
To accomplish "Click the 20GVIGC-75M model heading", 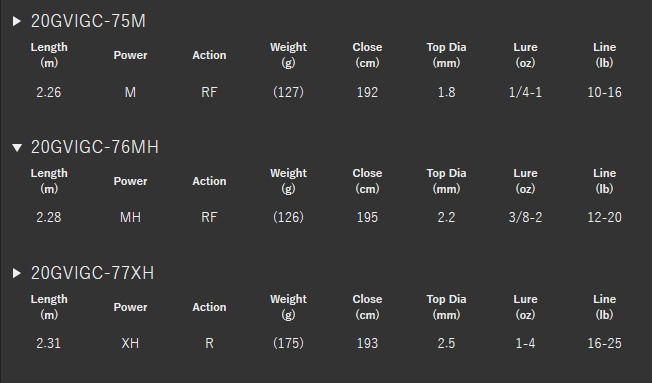I will click(x=88, y=21).
